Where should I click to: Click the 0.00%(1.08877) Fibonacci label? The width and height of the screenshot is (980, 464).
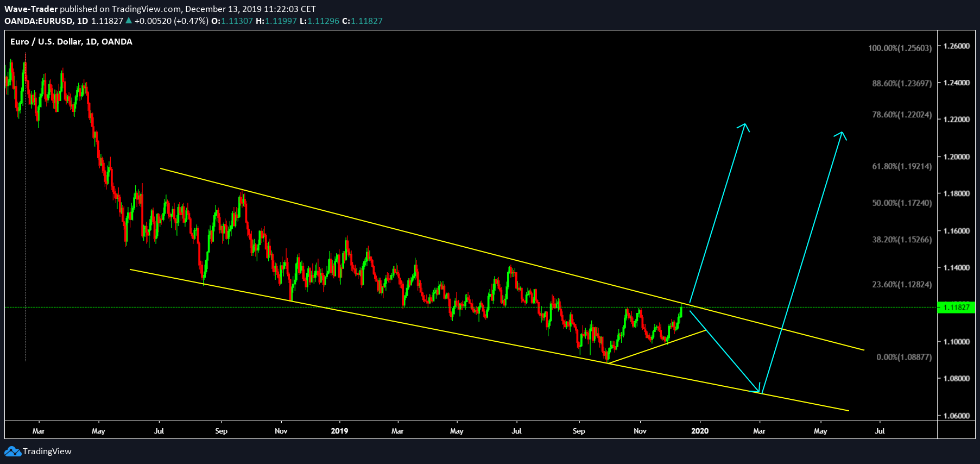click(x=904, y=357)
